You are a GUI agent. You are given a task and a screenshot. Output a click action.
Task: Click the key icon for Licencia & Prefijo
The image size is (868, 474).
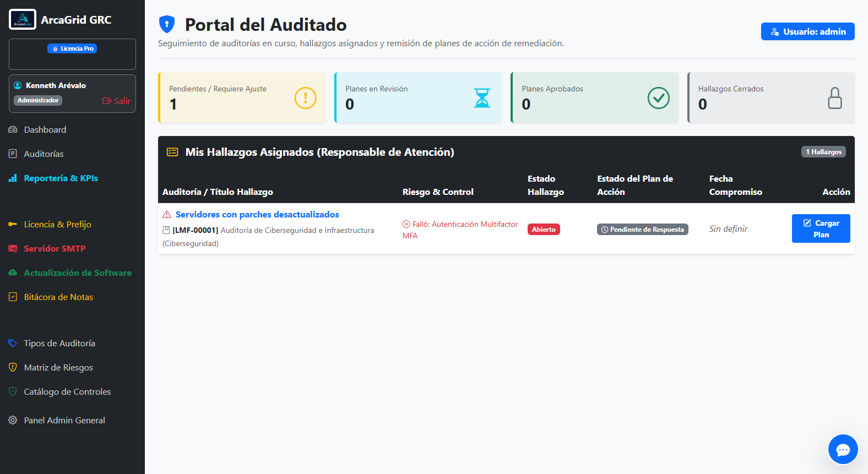click(13, 224)
